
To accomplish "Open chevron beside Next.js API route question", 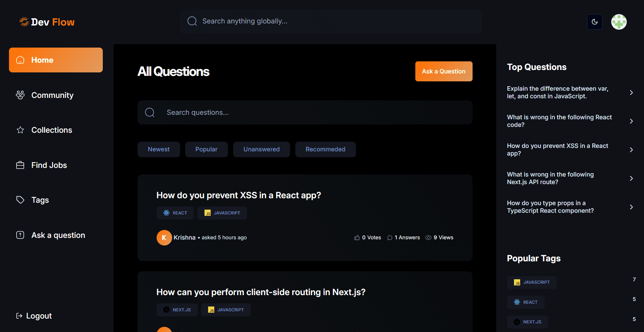I will coord(631,178).
